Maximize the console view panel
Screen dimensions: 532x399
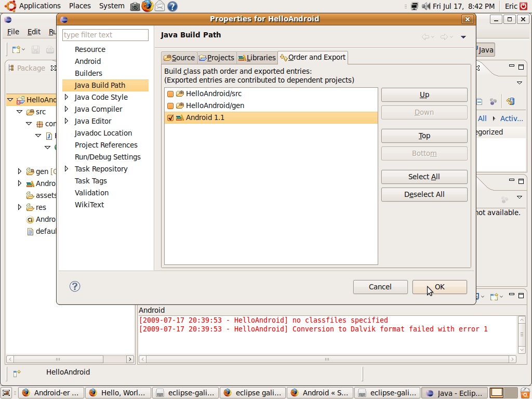(x=521, y=296)
